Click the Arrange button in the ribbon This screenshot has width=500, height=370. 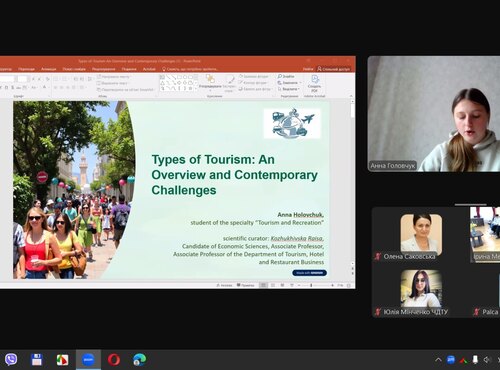210,83
